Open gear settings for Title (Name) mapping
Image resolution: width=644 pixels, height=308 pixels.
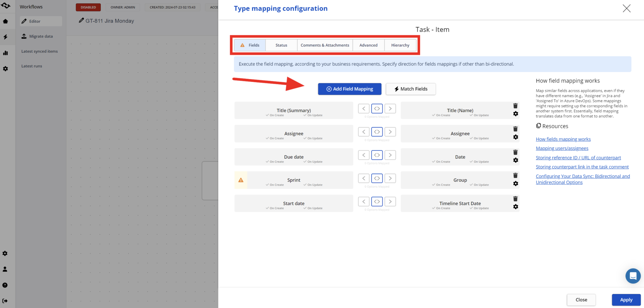click(516, 114)
